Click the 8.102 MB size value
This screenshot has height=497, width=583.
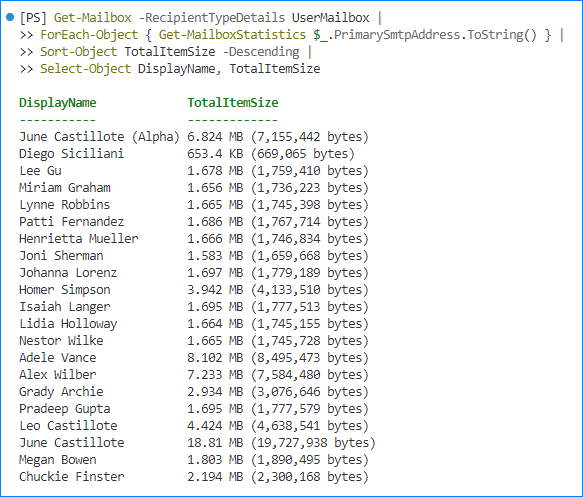(x=215, y=358)
